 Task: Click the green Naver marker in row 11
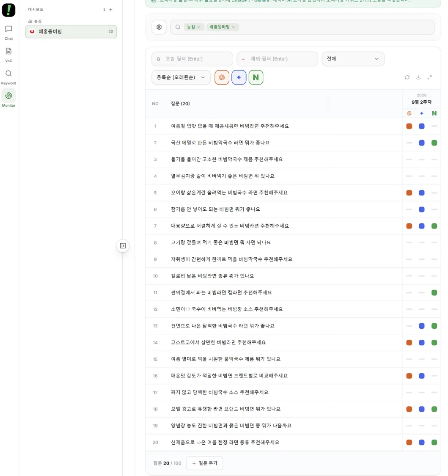point(434,293)
